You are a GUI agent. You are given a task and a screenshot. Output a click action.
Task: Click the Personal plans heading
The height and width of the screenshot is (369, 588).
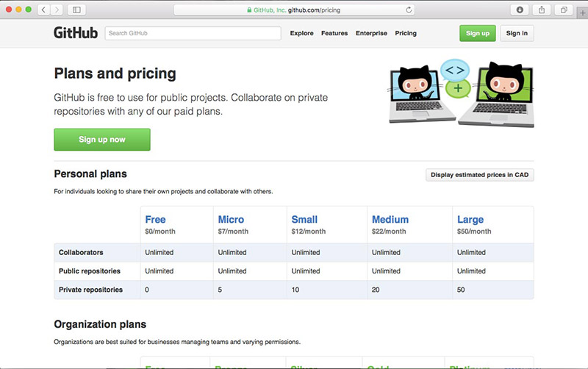90,173
